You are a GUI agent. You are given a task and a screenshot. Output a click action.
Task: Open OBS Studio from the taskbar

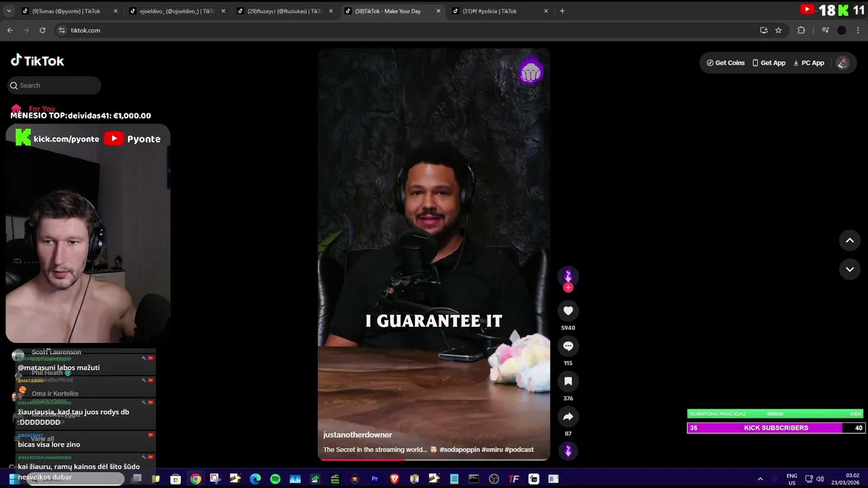(494, 479)
